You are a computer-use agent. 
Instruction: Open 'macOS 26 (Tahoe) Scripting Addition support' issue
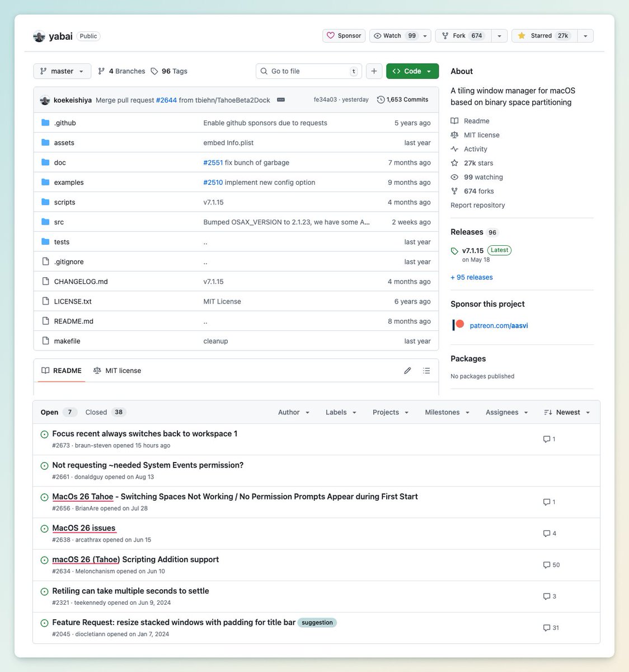point(135,559)
